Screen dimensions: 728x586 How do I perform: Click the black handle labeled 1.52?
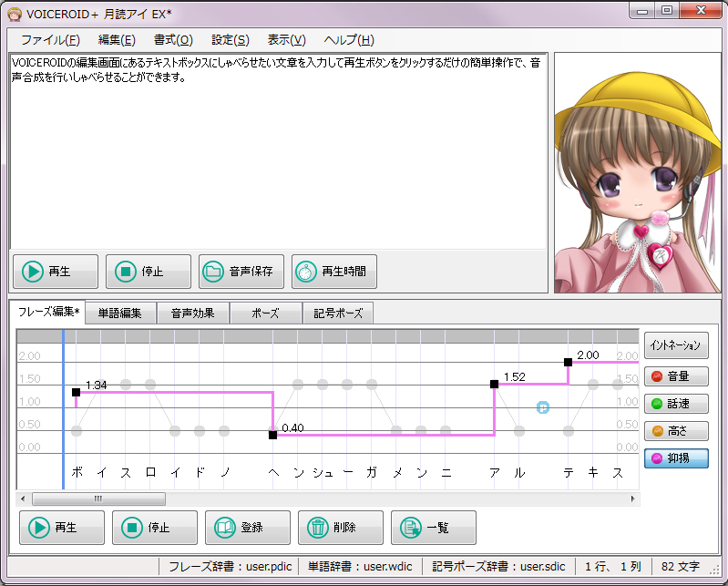pyautogui.click(x=495, y=384)
